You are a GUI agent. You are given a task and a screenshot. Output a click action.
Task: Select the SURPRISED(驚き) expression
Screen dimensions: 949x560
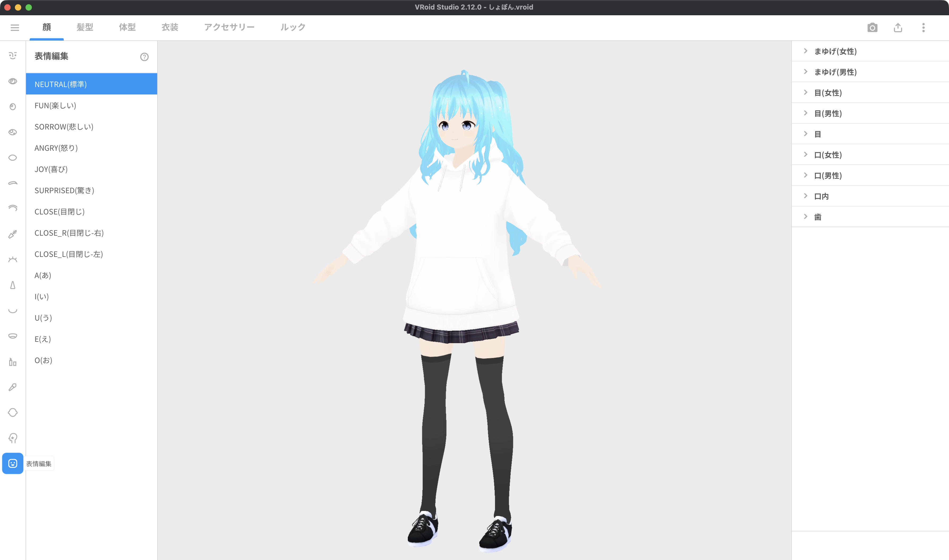click(64, 191)
